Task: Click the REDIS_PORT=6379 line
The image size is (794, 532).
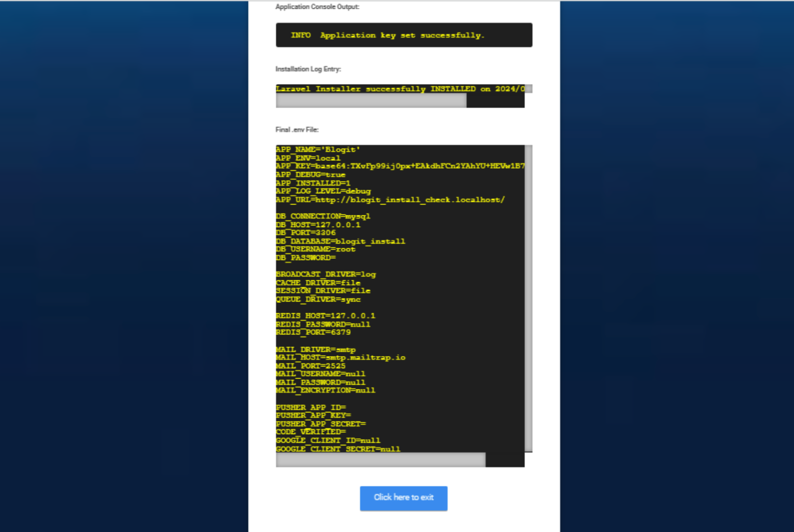Action: (313, 332)
